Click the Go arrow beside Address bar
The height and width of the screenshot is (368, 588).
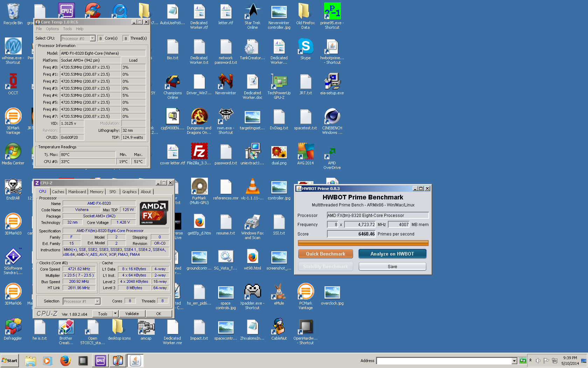pos(523,361)
